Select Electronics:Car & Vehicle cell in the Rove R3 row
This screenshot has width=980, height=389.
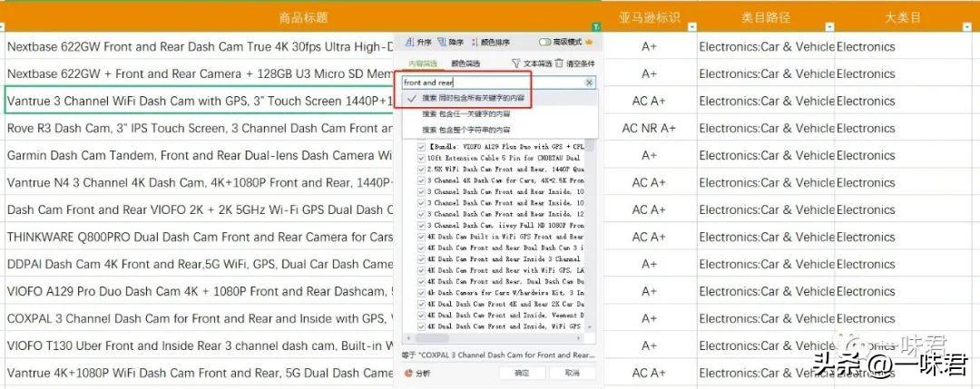766,128
